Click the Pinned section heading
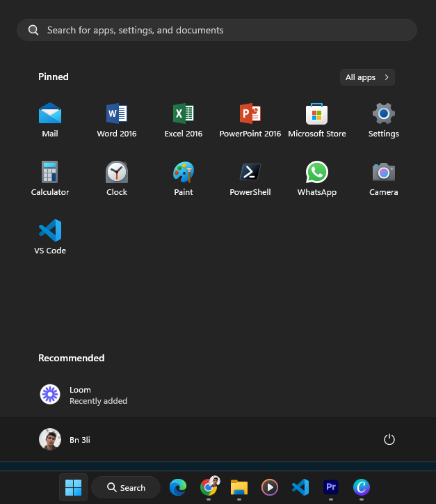Viewport: 436px width, 504px height. pos(54,77)
